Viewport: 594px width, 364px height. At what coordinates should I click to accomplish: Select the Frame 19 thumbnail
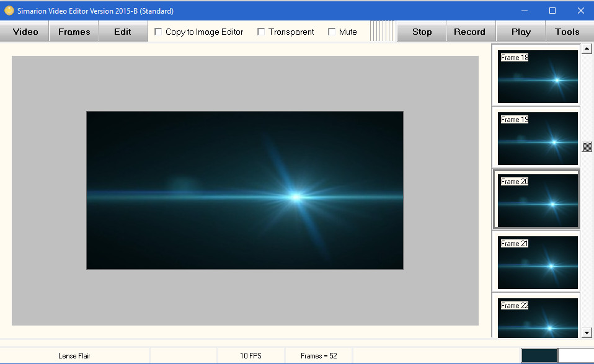(536, 137)
